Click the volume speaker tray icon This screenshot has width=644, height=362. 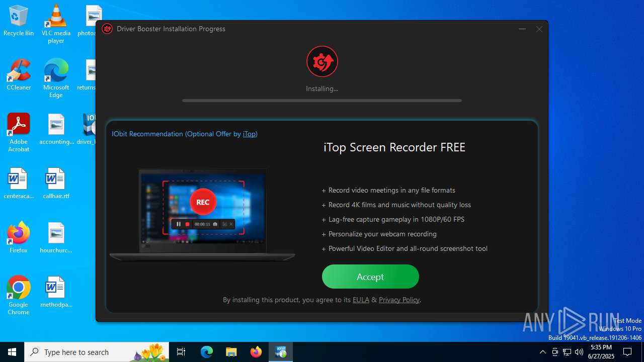point(579,352)
